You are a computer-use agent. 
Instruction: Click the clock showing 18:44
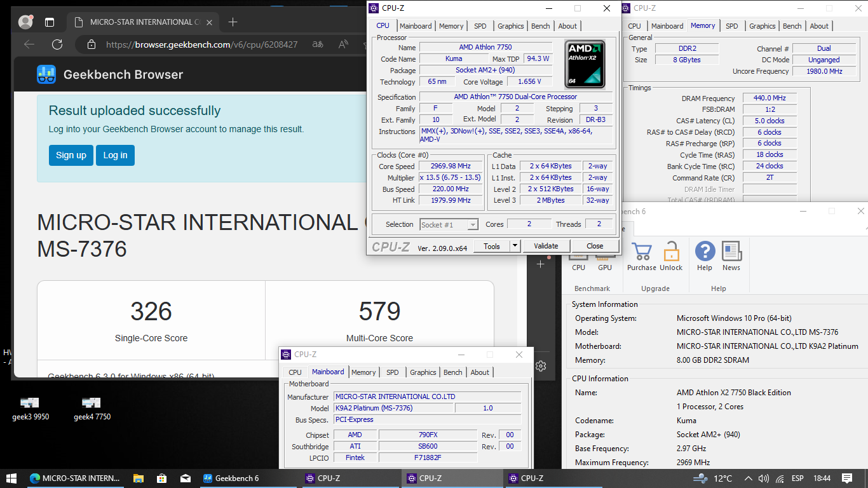pyautogui.click(x=822, y=478)
